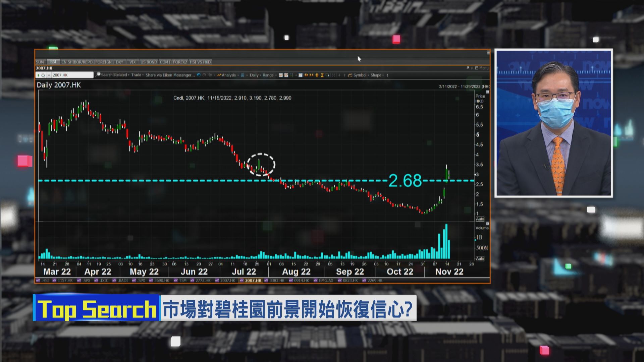This screenshot has height=362, width=644.
Task: Toggle Auto scaling on the price axis
Action: [x=480, y=219]
